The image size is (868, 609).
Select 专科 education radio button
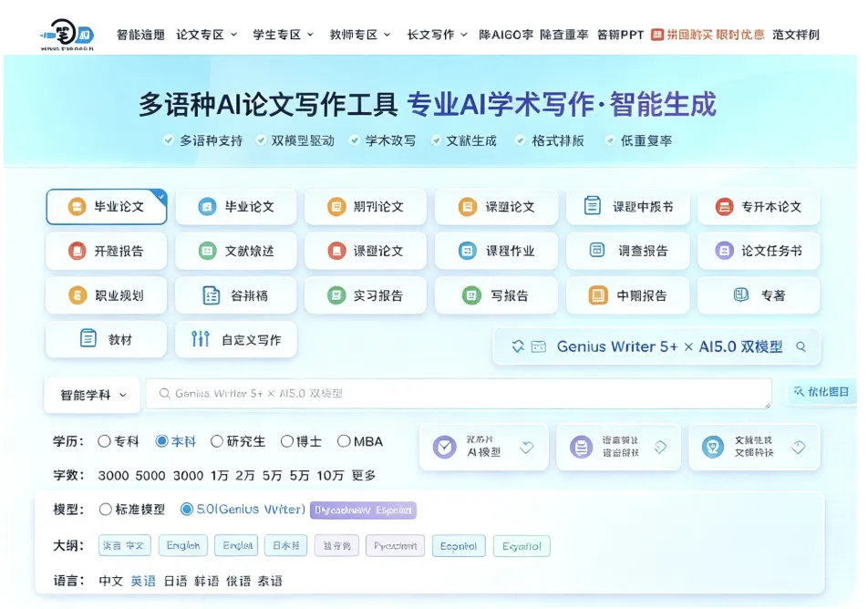click(104, 441)
